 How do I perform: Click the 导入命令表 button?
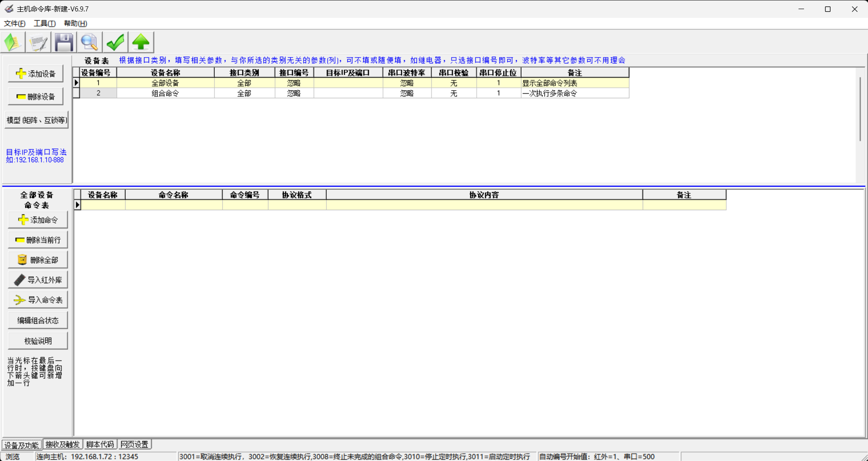38,300
